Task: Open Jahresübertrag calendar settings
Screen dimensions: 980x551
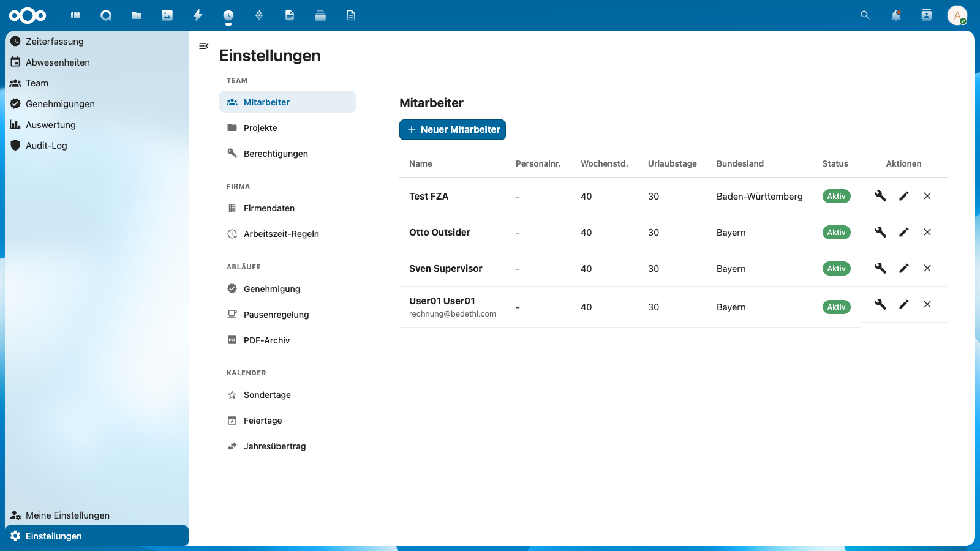Action: click(287, 446)
